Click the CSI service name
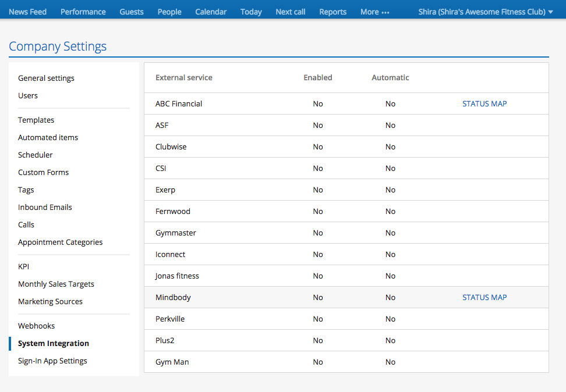Screen dimensions: 566x392 pos(161,169)
